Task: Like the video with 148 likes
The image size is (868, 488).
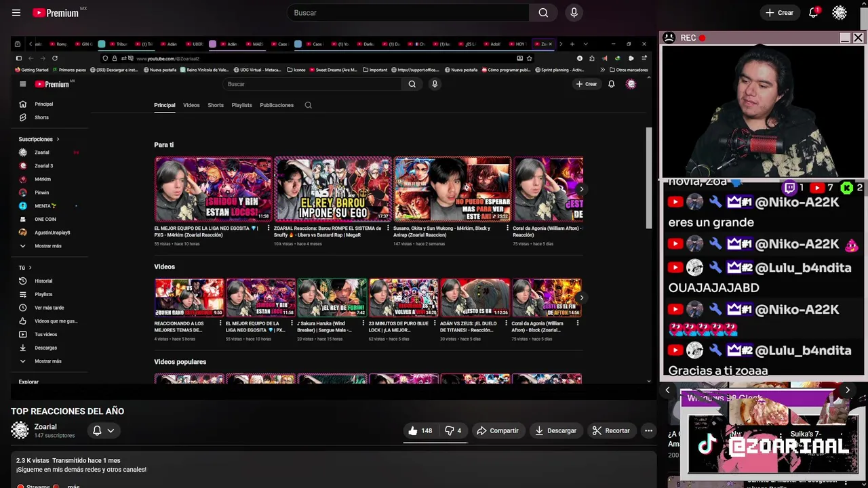Action: tap(420, 430)
